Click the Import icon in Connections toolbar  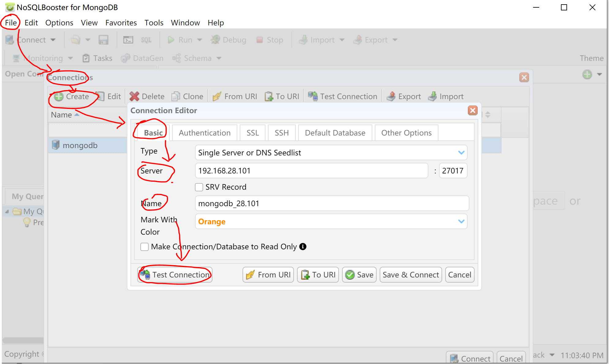point(432,96)
